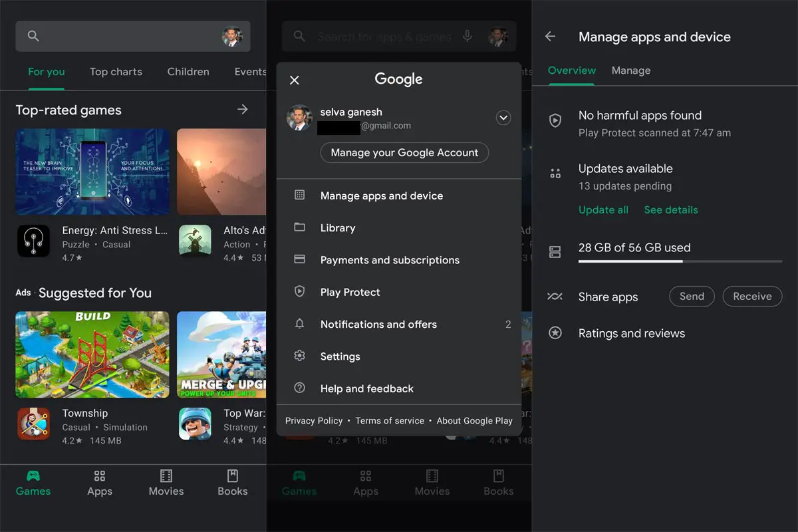Click the Help question mark icon

[299, 388]
